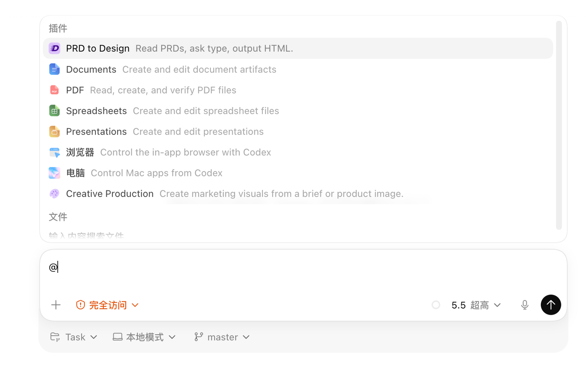This screenshot has height=372, width=588.
Task: Click the green Spreadsheets plugin icon
Action: point(55,111)
